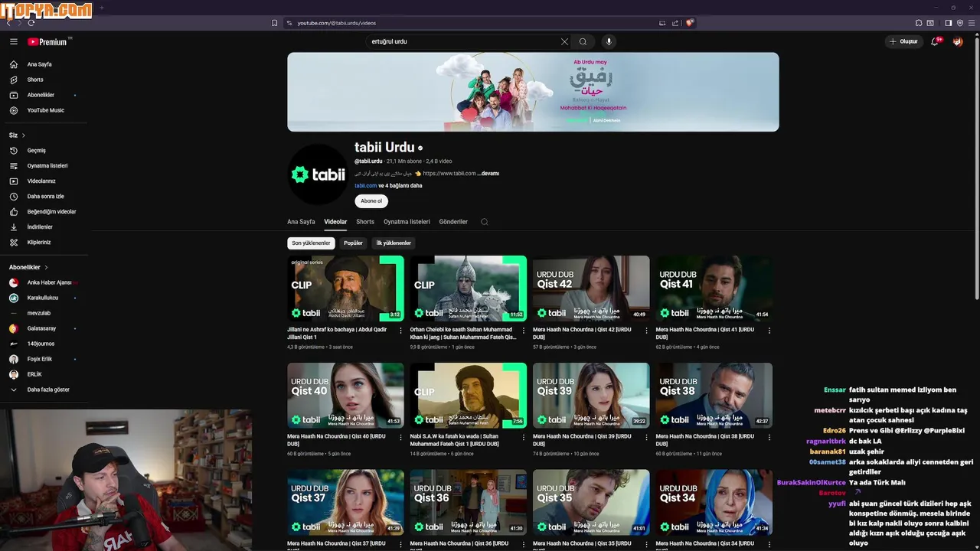Image resolution: width=980 pixels, height=551 pixels.
Task: Open options menu for Qist 38 video
Action: click(769, 438)
